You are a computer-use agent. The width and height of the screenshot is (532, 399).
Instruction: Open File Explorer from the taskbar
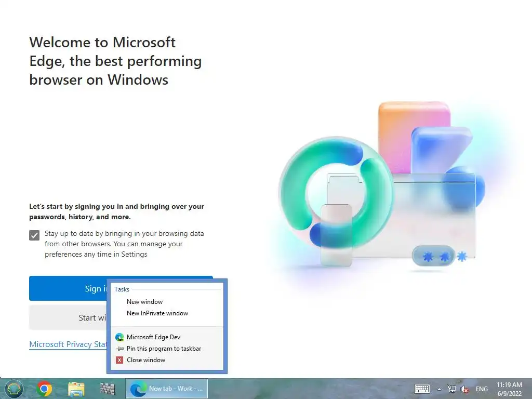click(76, 389)
